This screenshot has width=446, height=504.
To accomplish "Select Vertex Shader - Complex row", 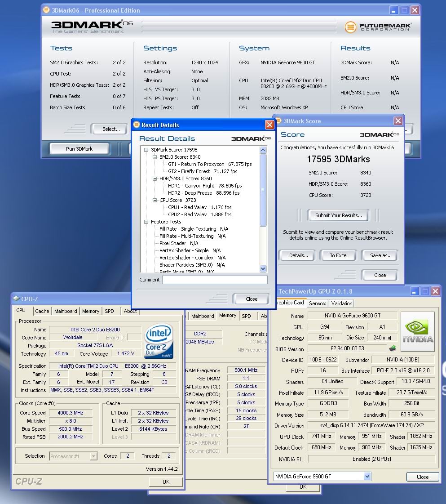I will 193,258.
